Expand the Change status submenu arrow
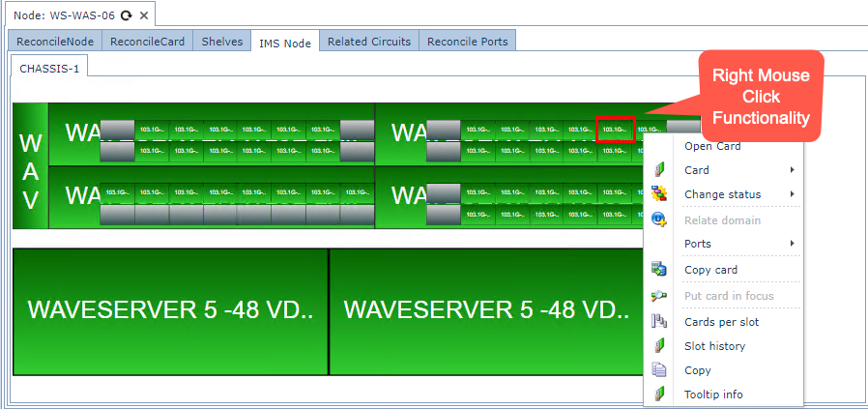Screen dimensions: 868x409 click(x=793, y=194)
